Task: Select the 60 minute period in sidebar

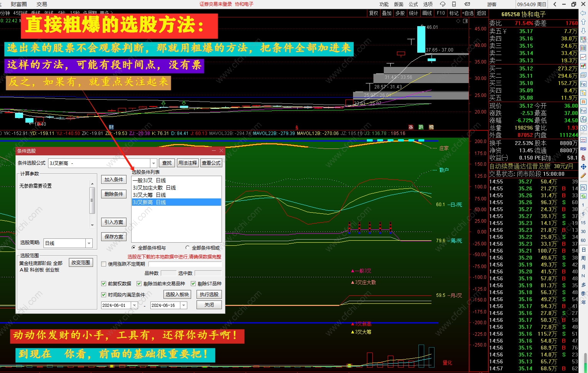Action: [x=583, y=240]
